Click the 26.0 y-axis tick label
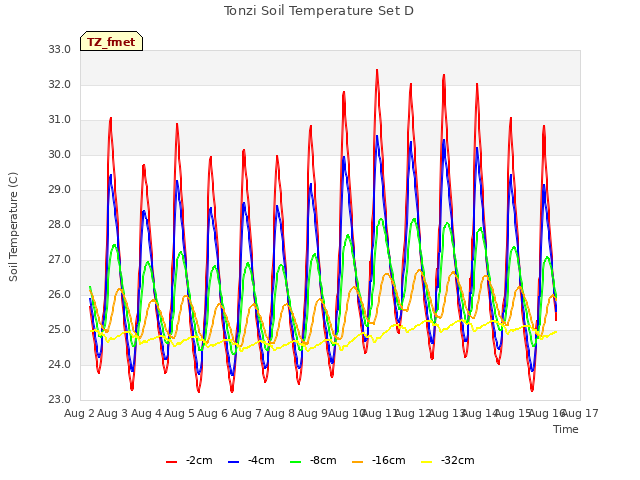Viewport: 640px width, 480px height. click(60, 294)
